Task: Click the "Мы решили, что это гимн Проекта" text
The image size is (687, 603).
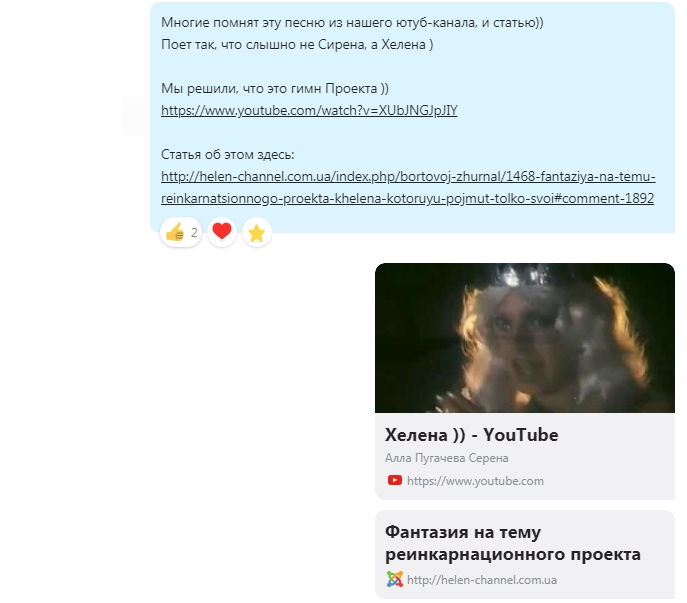Action: pos(275,89)
